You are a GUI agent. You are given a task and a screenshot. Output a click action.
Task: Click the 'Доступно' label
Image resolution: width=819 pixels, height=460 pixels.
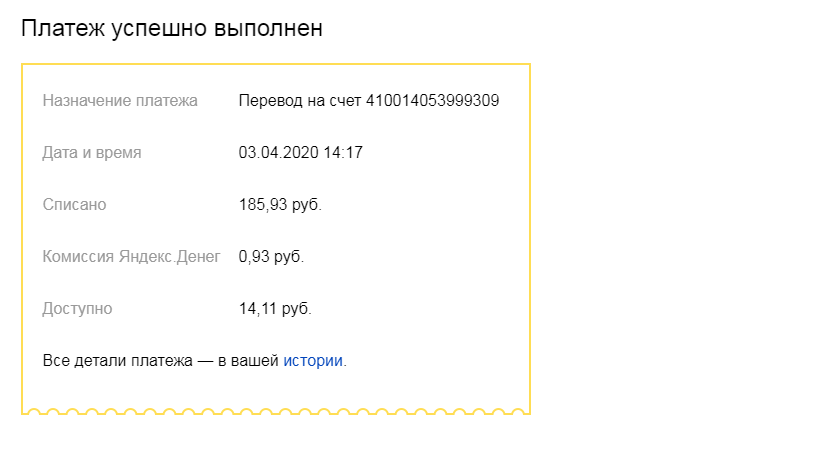[77, 309]
